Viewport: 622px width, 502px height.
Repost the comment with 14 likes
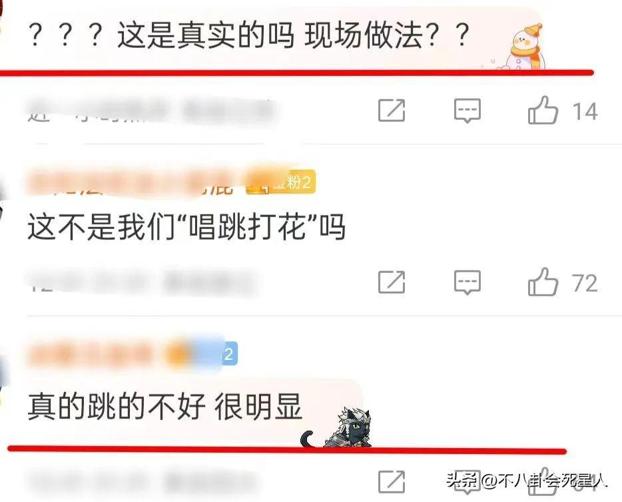pyautogui.click(x=392, y=110)
